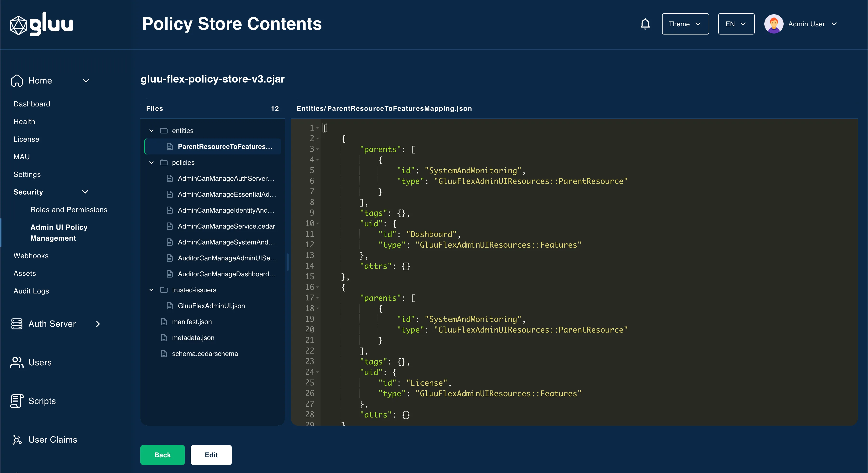Fold code at line 10 uid
Image resolution: width=868 pixels, height=473 pixels.
click(x=317, y=223)
